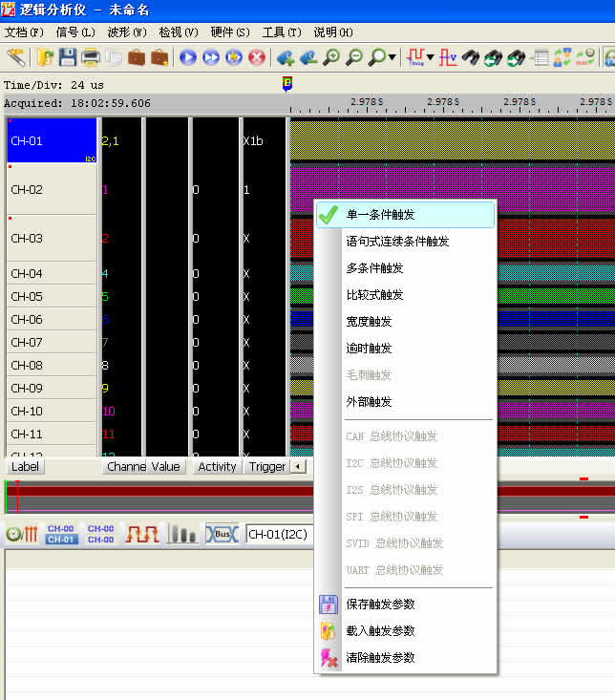The width and height of the screenshot is (615, 700).
Task: Open the 文档(F) menu
Action: coord(24,32)
